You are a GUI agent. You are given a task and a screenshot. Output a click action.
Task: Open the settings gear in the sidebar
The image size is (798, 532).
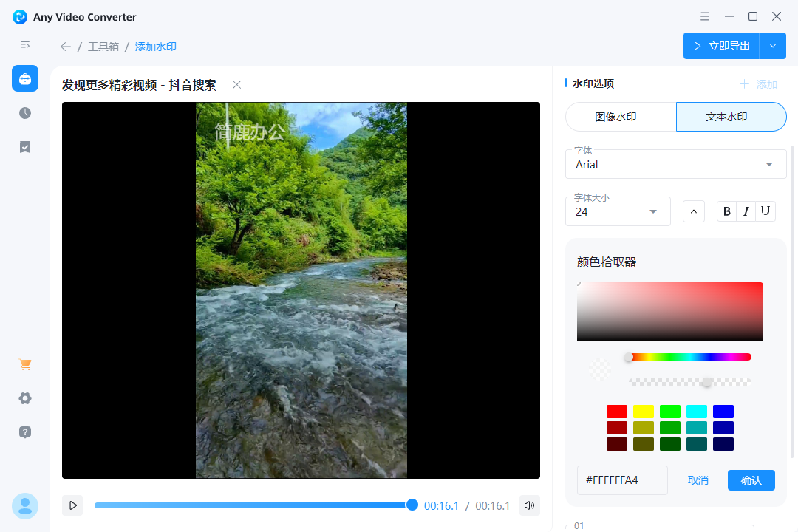tap(24, 398)
